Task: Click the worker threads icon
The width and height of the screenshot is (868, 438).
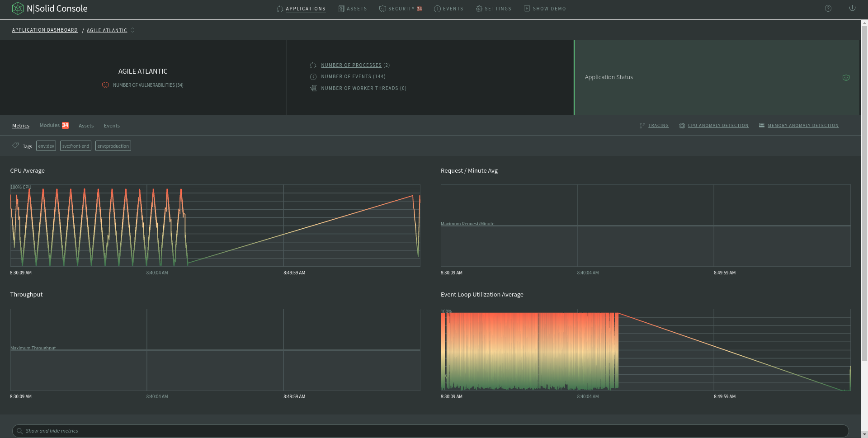Action: coord(313,88)
